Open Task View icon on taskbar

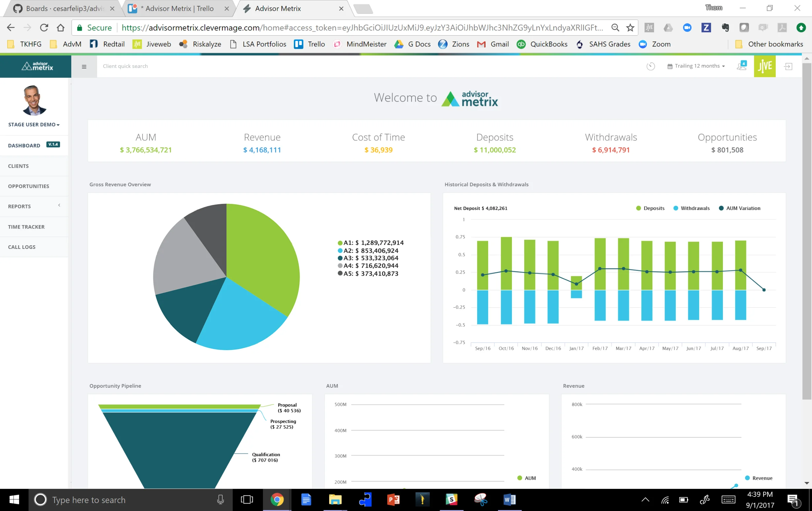[x=247, y=499]
